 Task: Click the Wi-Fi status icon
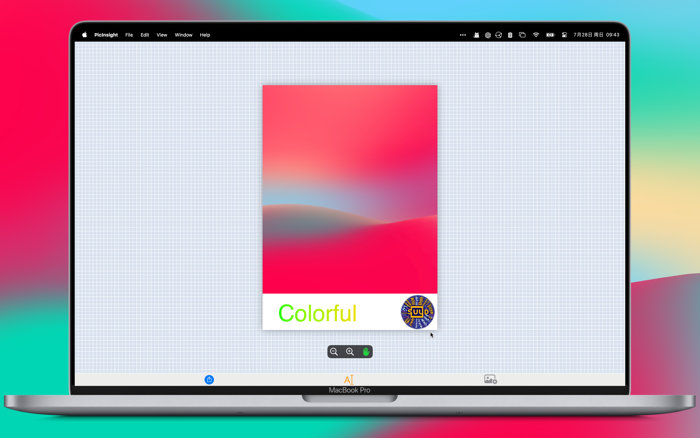(x=536, y=35)
